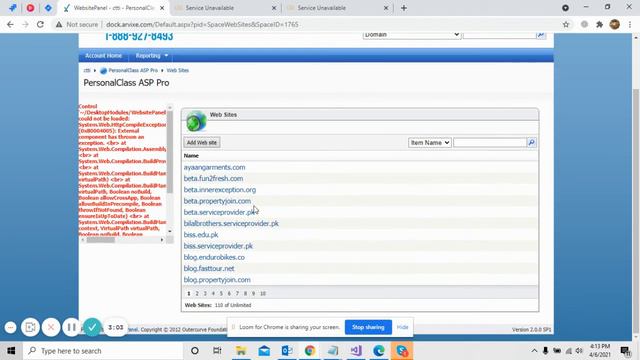The width and height of the screenshot is (640, 360).
Task: Click the first pinned tab icon
Action: click(x=13, y=8)
